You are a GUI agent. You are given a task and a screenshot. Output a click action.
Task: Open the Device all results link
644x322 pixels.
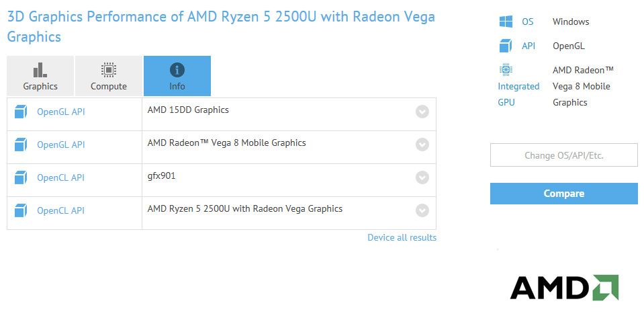[x=402, y=238]
